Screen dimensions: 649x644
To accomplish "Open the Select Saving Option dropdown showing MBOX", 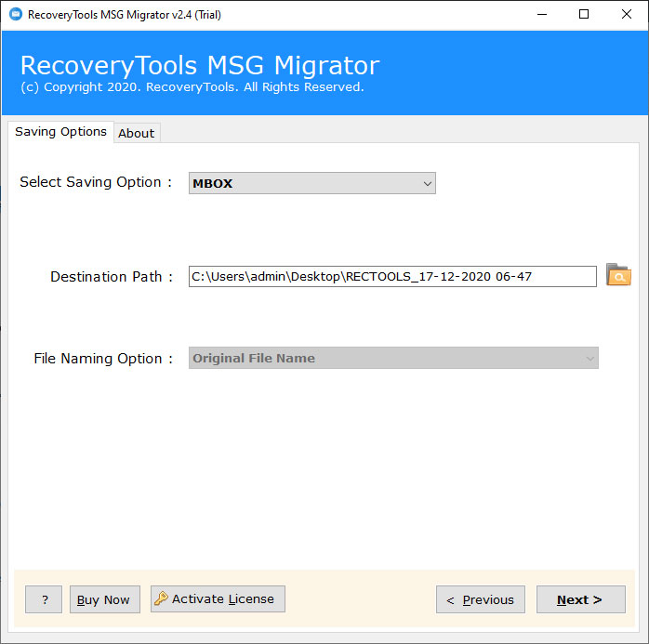I will (x=312, y=183).
